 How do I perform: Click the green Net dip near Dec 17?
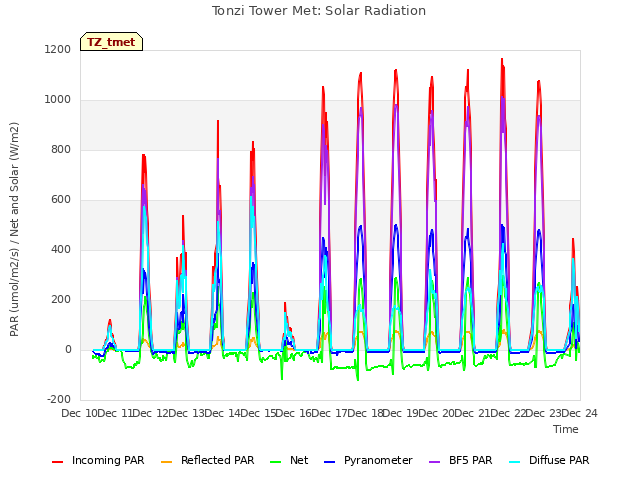click(358, 379)
